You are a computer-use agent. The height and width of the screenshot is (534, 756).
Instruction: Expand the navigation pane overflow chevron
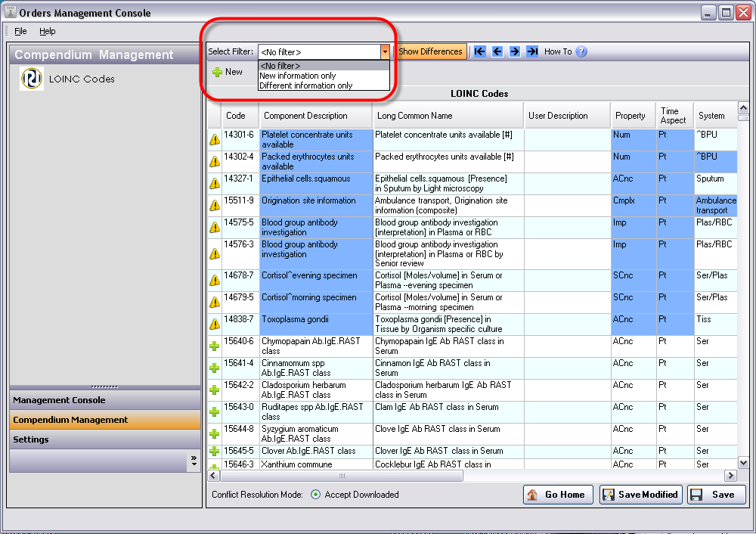[194, 461]
